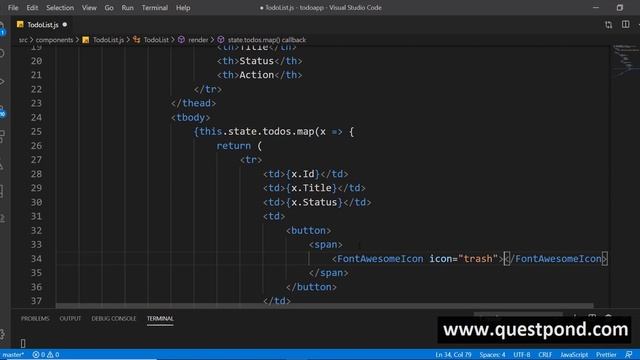Click the errors and warnings count in status bar
Viewport: 640px width, 360px height.
(x=46, y=355)
